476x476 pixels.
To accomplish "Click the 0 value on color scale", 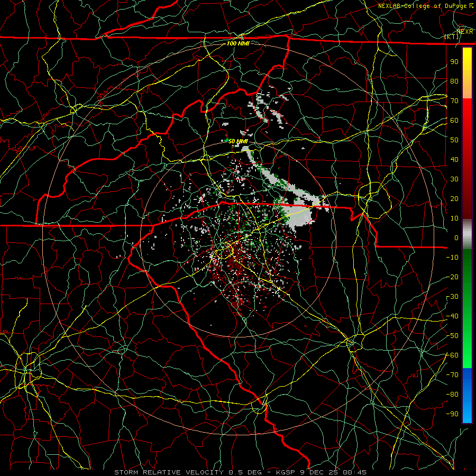I will (456, 238).
